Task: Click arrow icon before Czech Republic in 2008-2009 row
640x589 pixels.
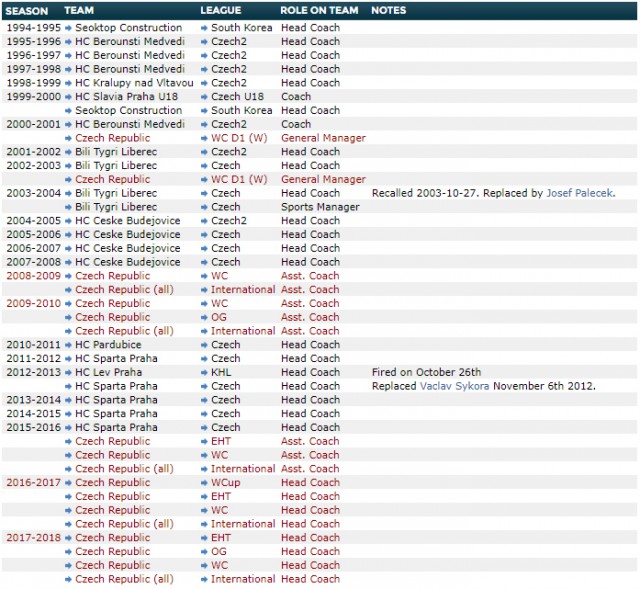Action: [68, 276]
